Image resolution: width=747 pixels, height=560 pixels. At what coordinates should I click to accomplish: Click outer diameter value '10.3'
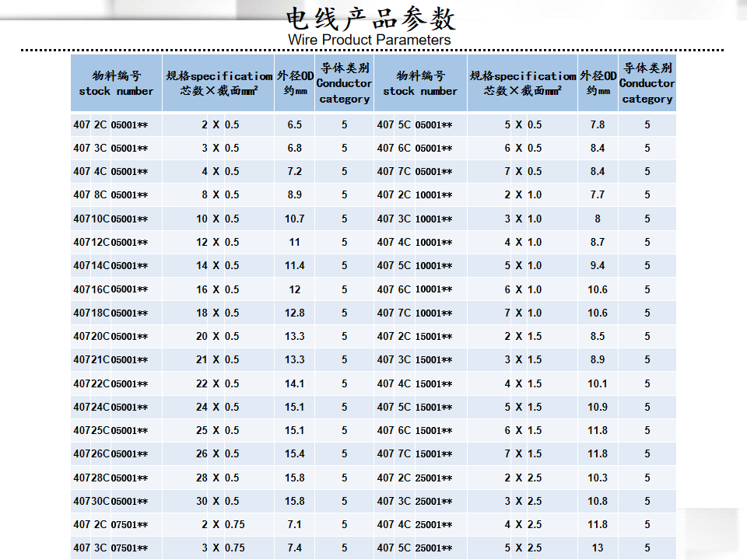click(598, 478)
